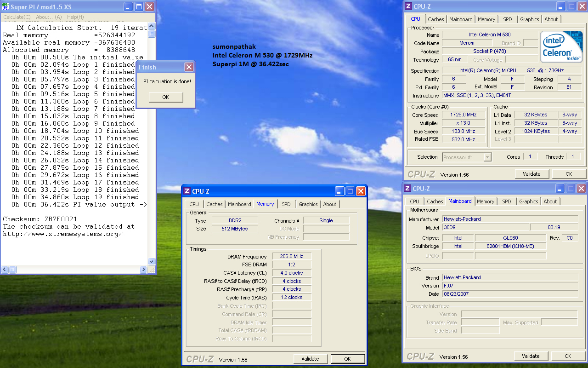
Task: Click OK in the Finish dialog
Action: tap(166, 97)
